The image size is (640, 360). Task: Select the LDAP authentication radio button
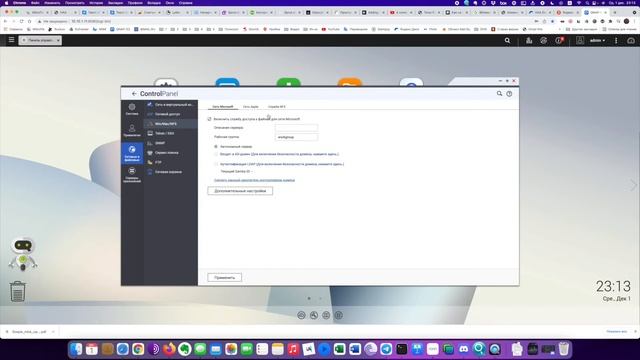(216, 164)
